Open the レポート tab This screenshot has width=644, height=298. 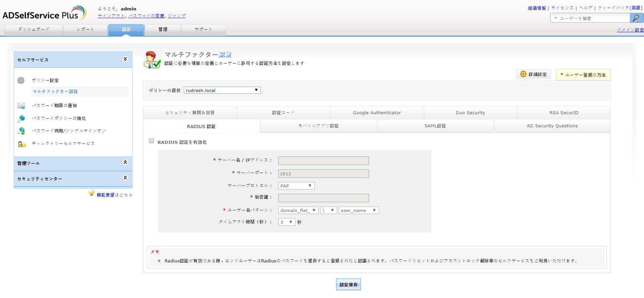tap(85, 30)
